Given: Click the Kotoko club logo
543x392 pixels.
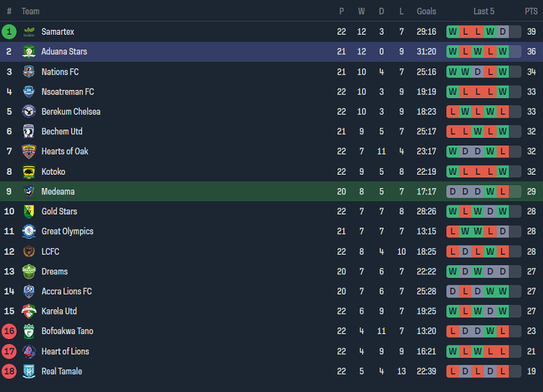Looking at the screenshot, I should (x=29, y=172).
